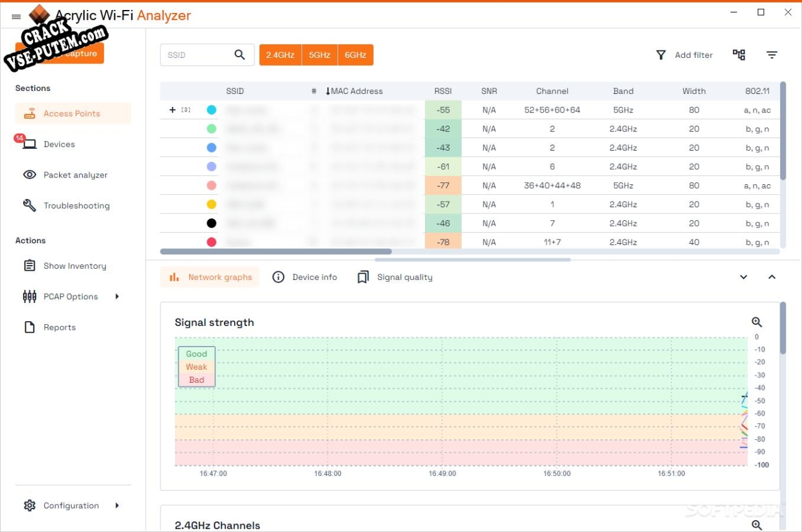The height and width of the screenshot is (532, 802).
Task: Open the hamburger menu icon
Action: [x=16, y=17]
